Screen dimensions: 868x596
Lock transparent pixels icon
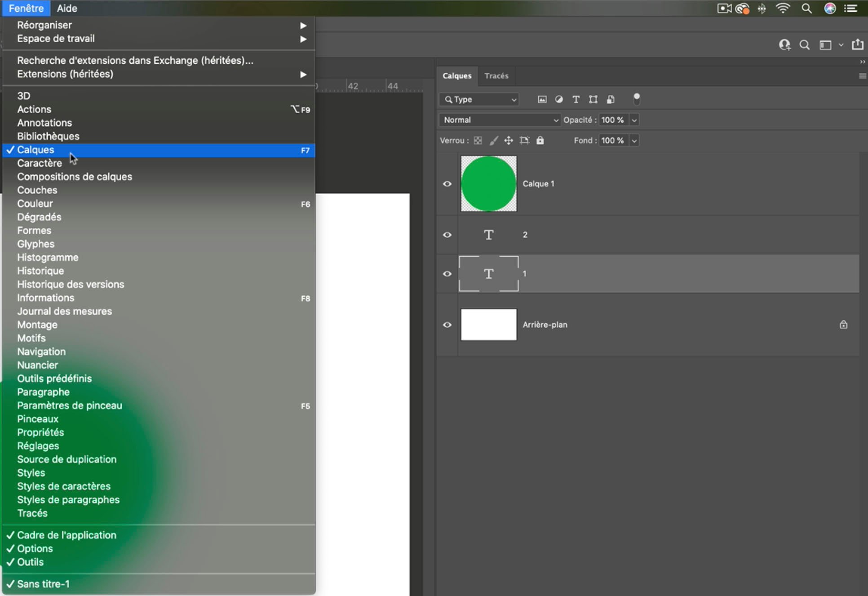click(478, 141)
